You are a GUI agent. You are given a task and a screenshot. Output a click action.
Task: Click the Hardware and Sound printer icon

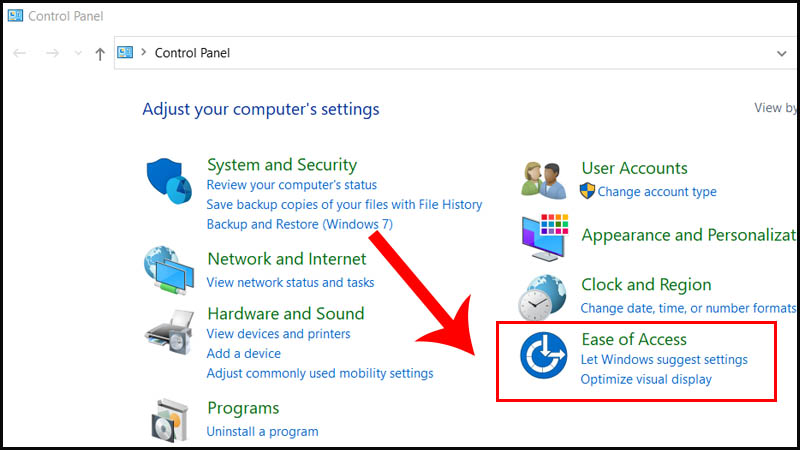(168, 333)
